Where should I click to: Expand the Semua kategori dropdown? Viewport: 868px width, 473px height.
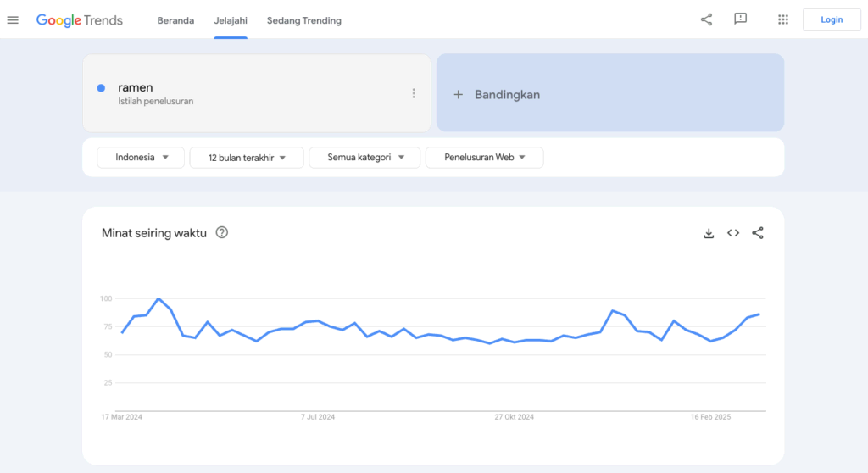click(x=364, y=157)
